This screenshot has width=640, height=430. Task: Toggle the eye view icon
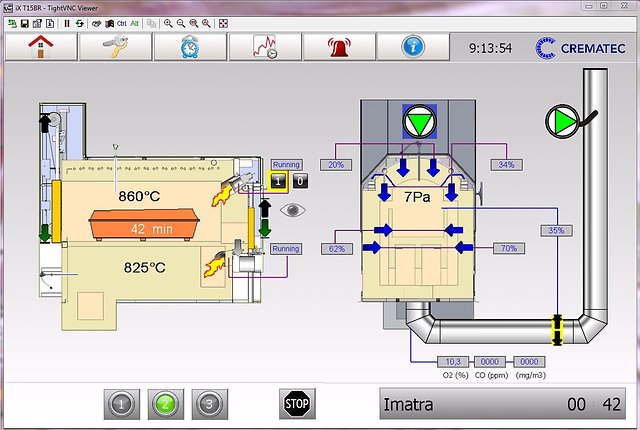(293, 210)
